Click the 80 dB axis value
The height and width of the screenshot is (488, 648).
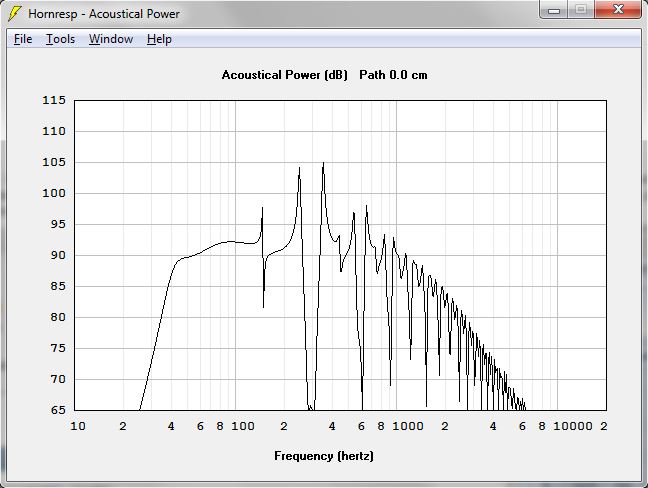pos(58,317)
